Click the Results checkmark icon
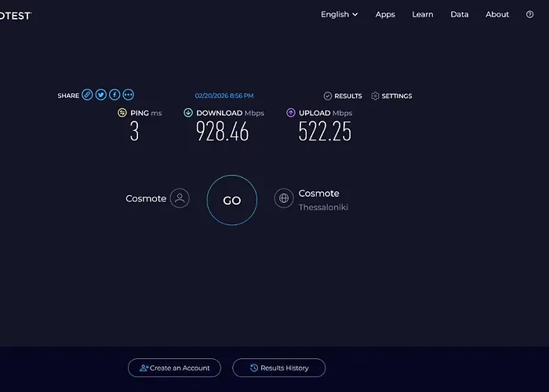 point(328,96)
